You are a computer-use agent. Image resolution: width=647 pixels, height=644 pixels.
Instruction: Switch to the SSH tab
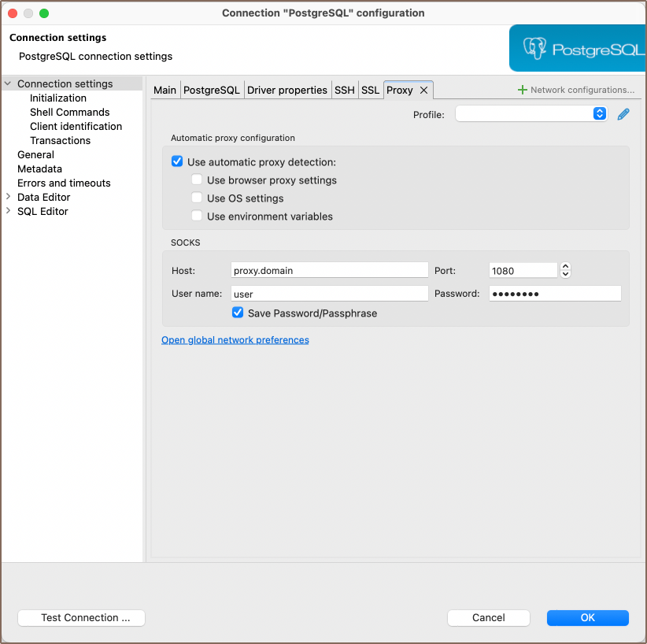pyautogui.click(x=344, y=91)
